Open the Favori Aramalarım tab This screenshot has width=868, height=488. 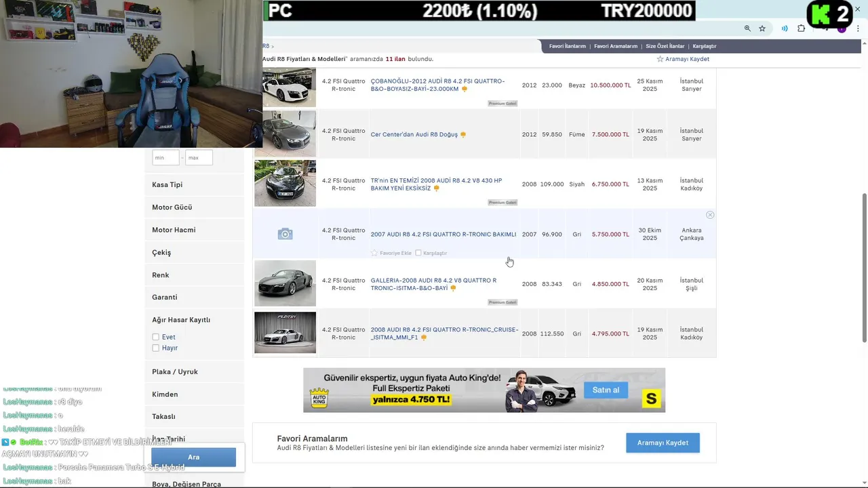pyautogui.click(x=616, y=46)
